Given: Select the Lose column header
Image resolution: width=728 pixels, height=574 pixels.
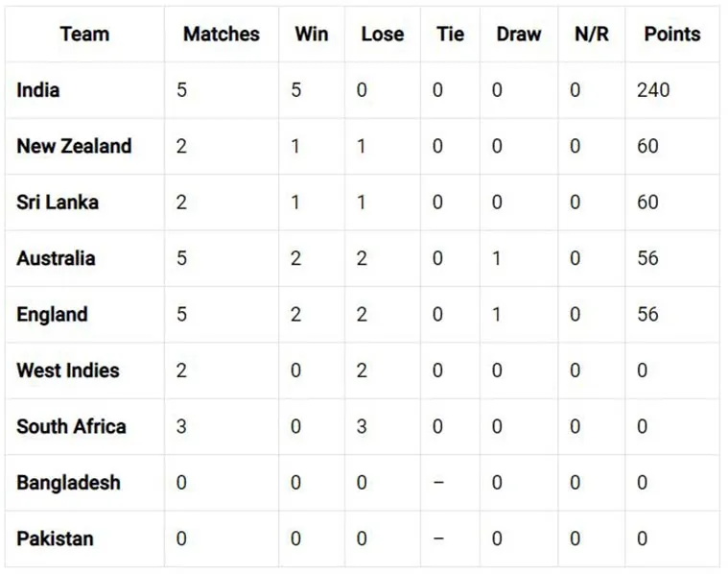Looking at the screenshot, I should point(383,34).
